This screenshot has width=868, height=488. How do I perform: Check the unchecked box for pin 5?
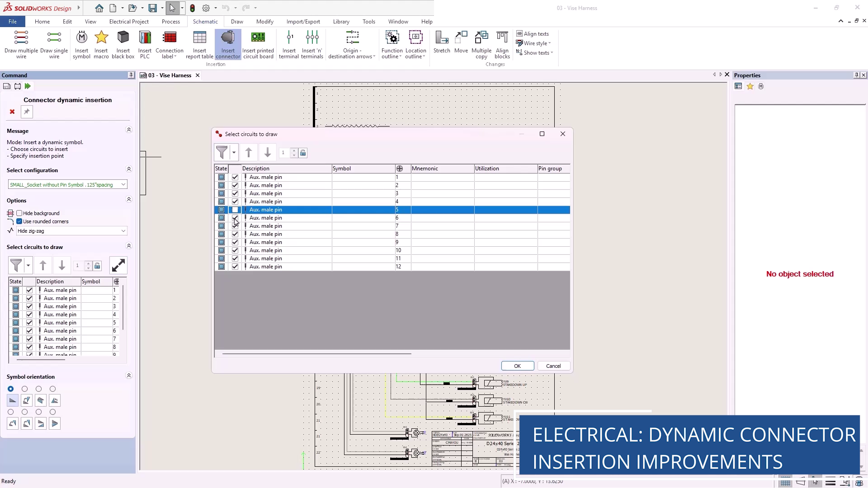(235, 210)
